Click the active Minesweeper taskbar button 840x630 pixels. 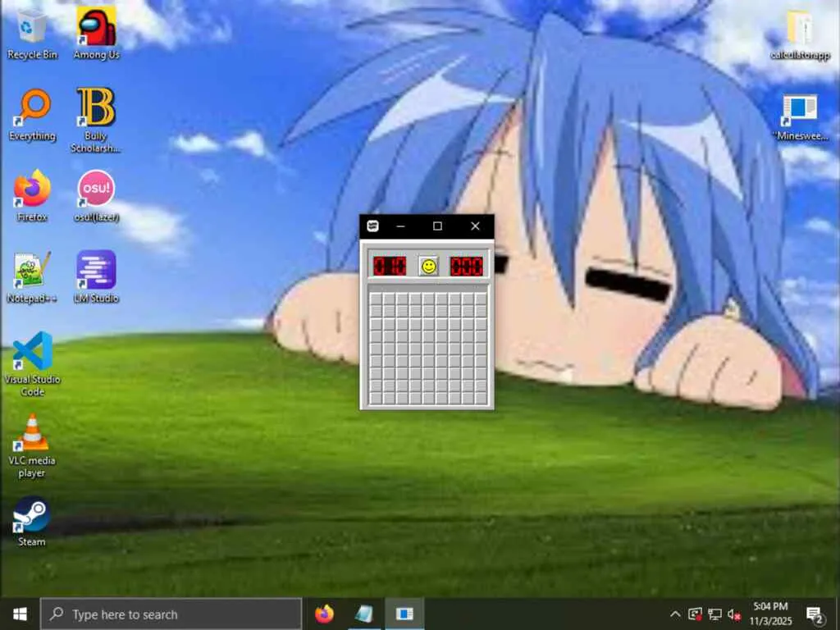click(404, 614)
